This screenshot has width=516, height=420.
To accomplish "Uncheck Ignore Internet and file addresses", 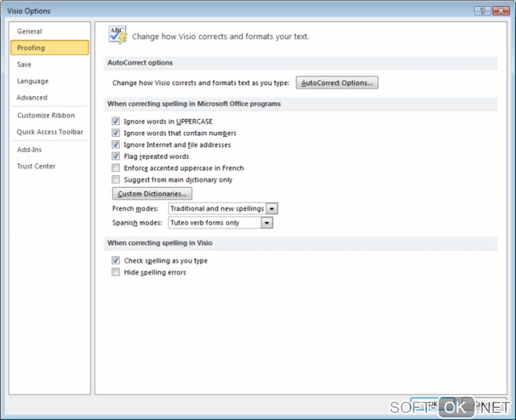I will [x=115, y=145].
